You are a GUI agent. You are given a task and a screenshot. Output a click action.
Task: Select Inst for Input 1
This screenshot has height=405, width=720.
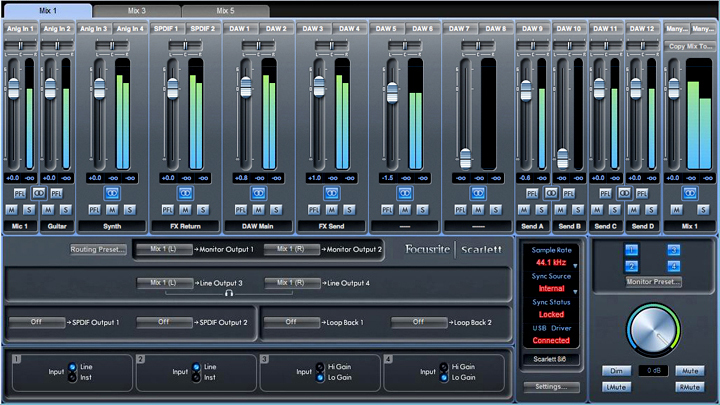click(x=71, y=376)
